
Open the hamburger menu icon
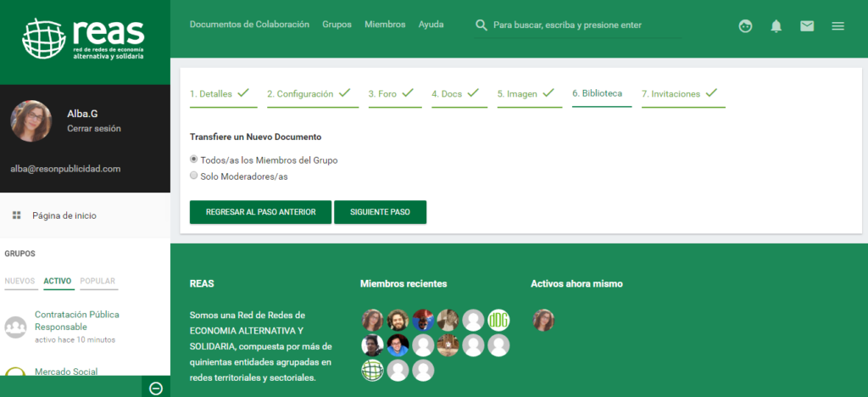click(x=837, y=26)
